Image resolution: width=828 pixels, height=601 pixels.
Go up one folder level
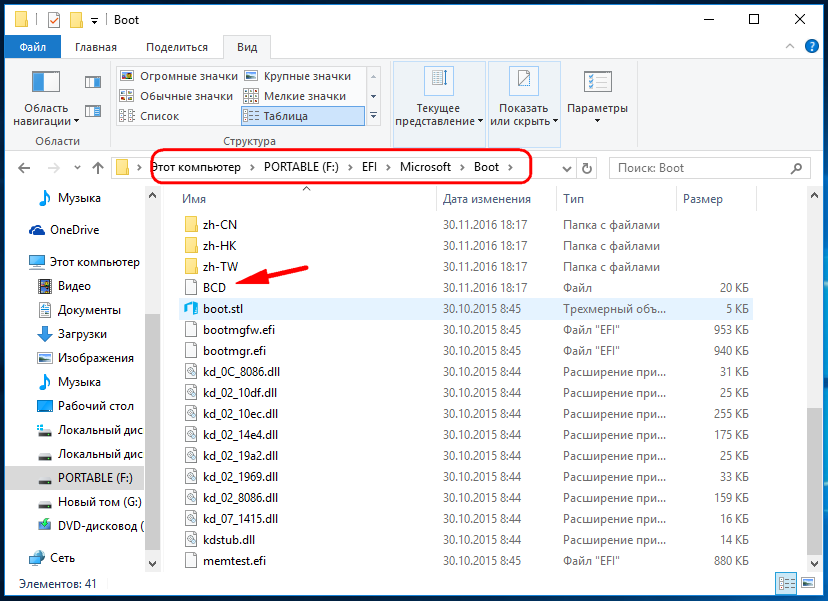tap(98, 168)
